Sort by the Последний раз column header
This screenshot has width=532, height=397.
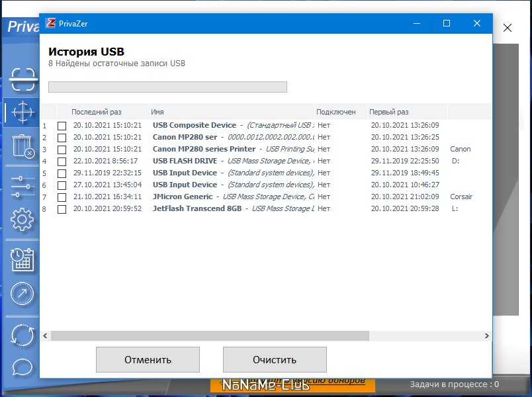(x=109, y=112)
